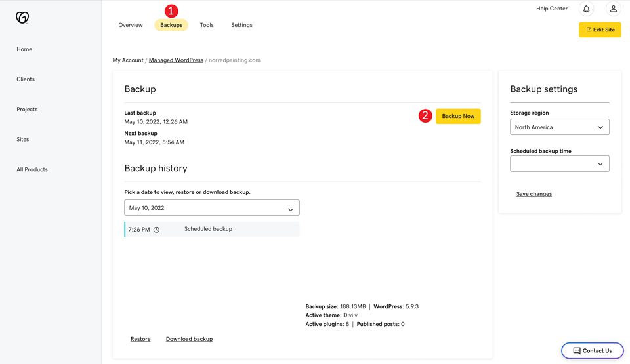Click the Backup Now button
Screen dimensions: 630x364
(x=458, y=116)
